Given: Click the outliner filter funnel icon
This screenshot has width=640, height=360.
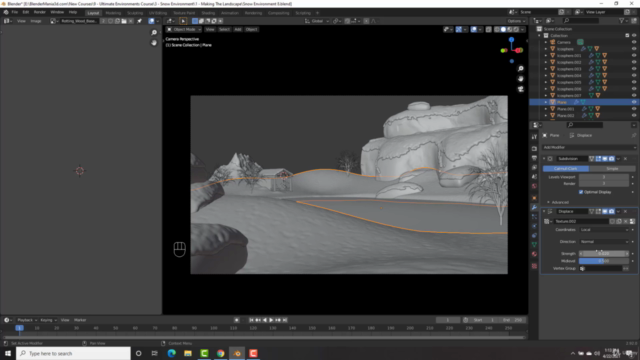Looking at the screenshot, I should pyautogui.click(x=622, y=20).
